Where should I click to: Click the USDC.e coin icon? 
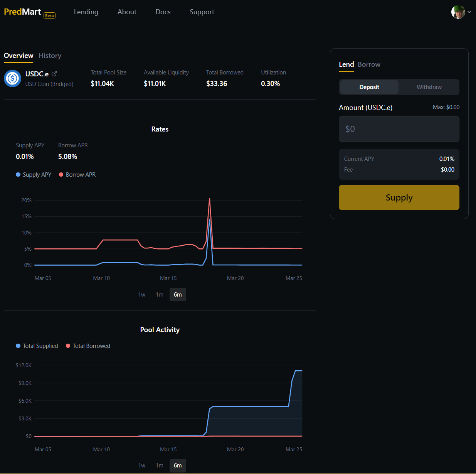click(12, 78)
